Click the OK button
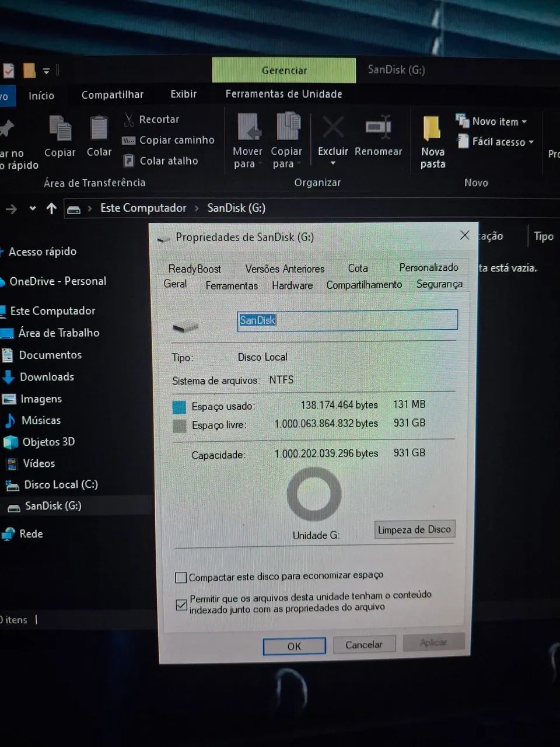560x747 pixels. pyautogui.click(x=294, y=646)
